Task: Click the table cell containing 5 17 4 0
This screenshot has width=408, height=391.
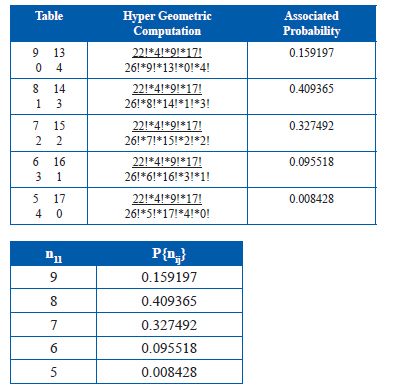Action: tap(49, 206)
